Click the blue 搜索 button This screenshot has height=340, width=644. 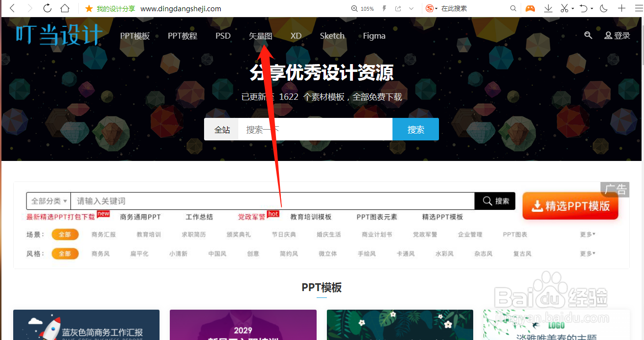416,130
